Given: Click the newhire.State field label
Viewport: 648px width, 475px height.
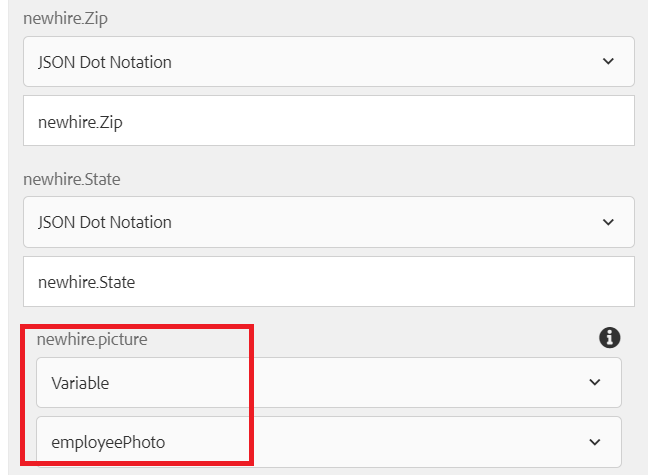Looking at the screenshot, I should (x=71, y=179).
